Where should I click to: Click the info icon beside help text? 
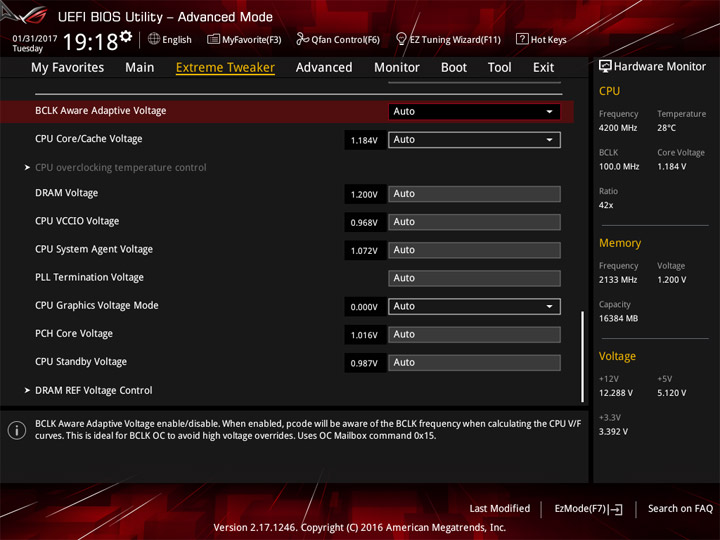point(17,430)
